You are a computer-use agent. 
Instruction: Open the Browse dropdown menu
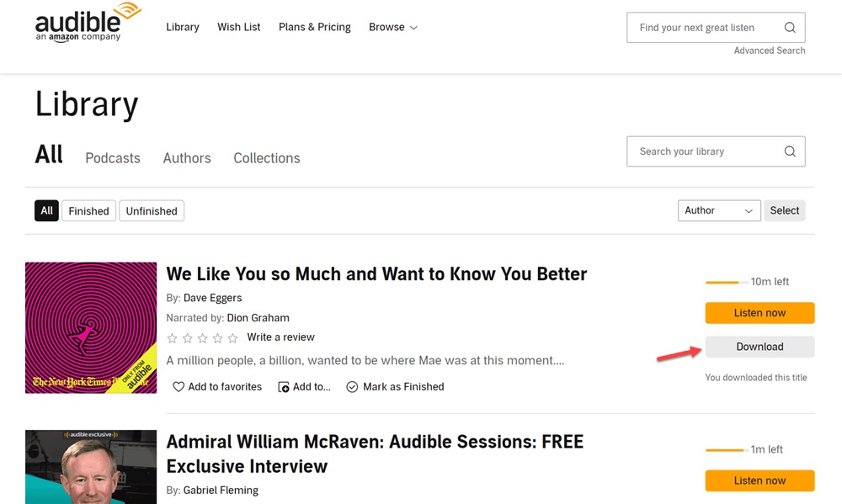tap(392, 27)
